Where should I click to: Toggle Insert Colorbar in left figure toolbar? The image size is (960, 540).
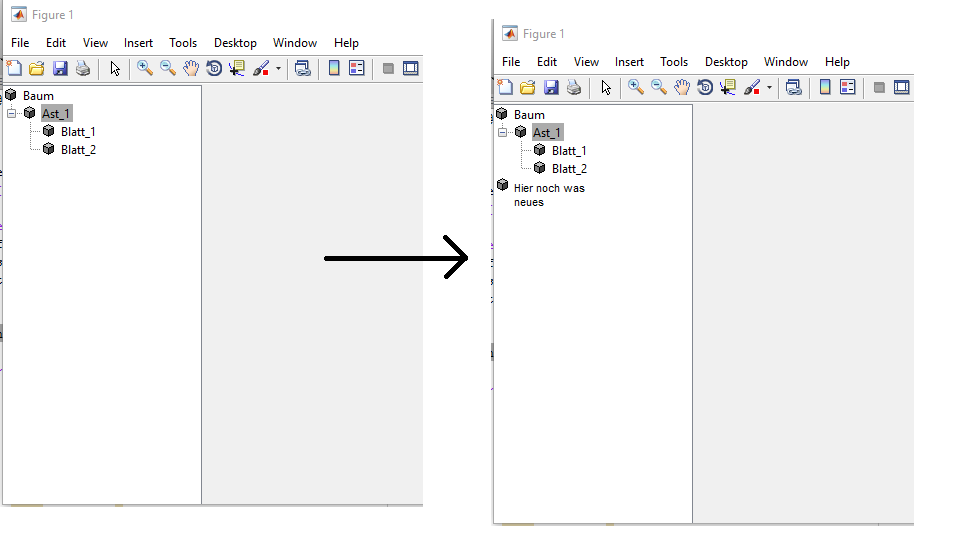click(x=334, y=68)
